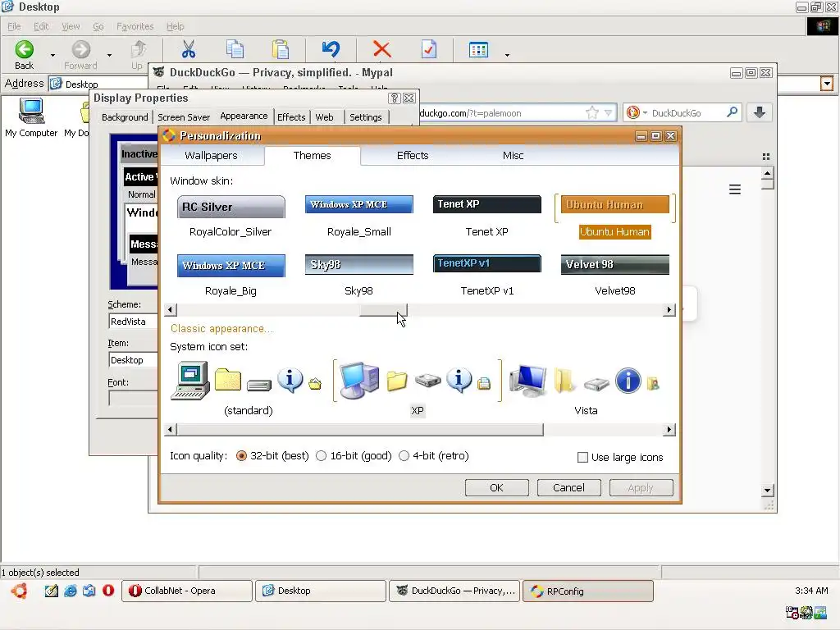Switch to CollabNet - Opera taskbar button
The width and height of the screenshot is (840, 630).
click(187, 591)
